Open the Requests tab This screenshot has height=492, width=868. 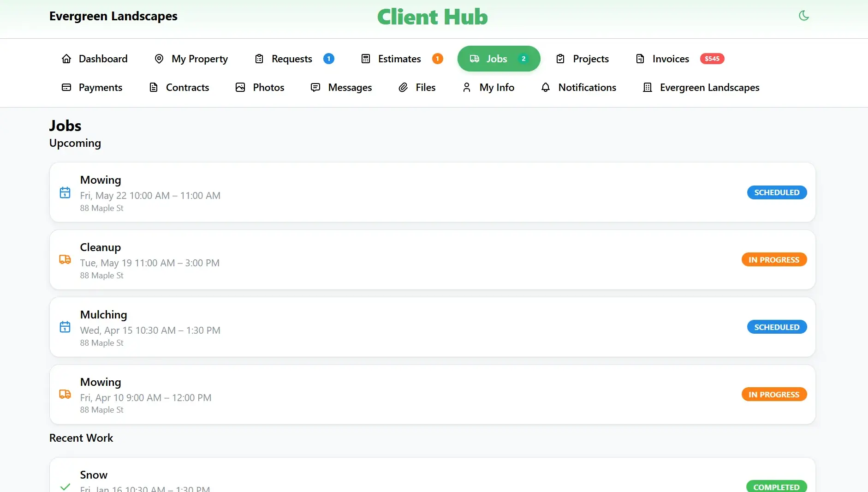tap(294, 59)
